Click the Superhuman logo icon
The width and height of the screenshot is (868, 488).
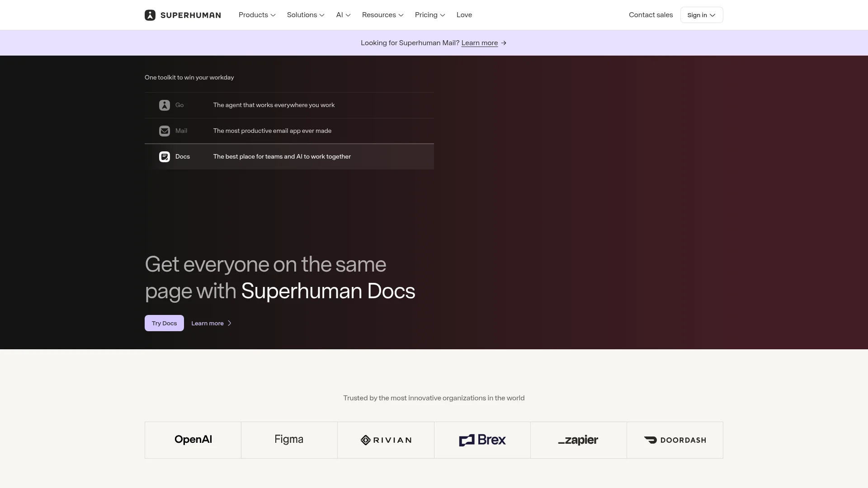(x=150, y=15)
